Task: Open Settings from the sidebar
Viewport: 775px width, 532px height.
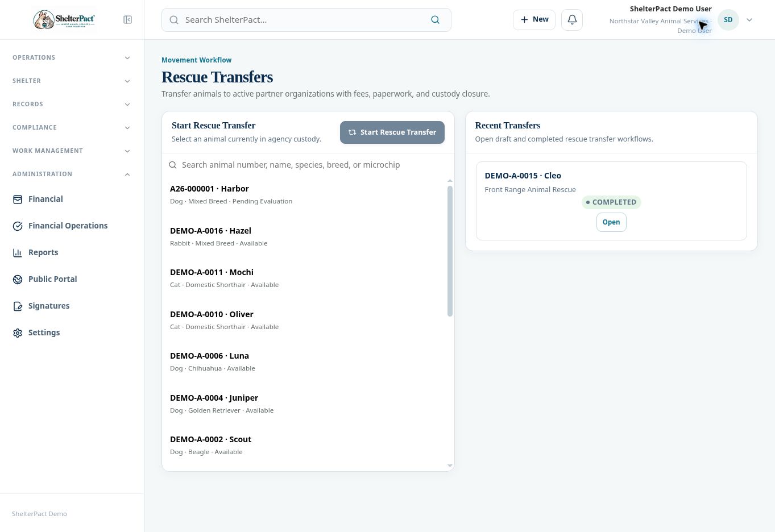Action: click(x=72, y=333)
